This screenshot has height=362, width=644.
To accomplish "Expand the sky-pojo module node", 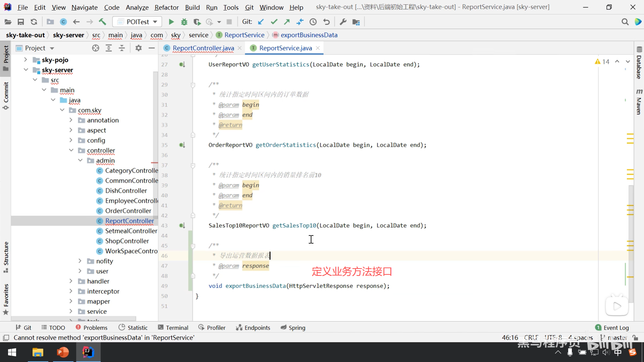I will 25,60.
